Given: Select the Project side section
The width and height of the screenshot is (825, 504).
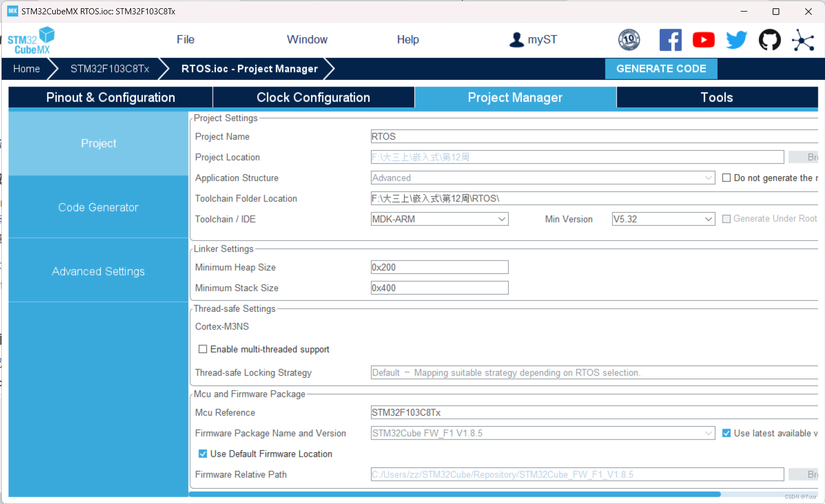Looking at the screenshot, I should pos(99,143).
